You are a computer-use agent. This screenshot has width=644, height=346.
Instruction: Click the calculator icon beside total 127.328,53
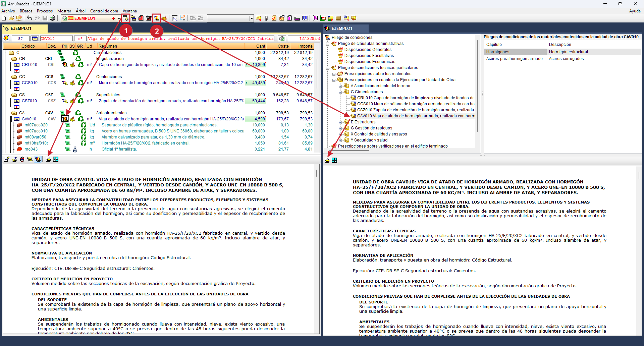pos(282,39)
